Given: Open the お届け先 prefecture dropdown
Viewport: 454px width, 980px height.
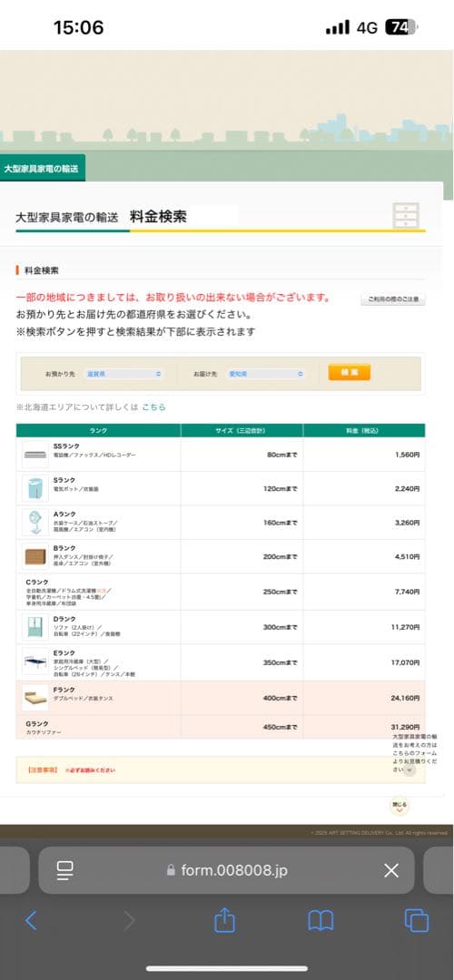Looking at the screenshot, I should pos(265,374).
